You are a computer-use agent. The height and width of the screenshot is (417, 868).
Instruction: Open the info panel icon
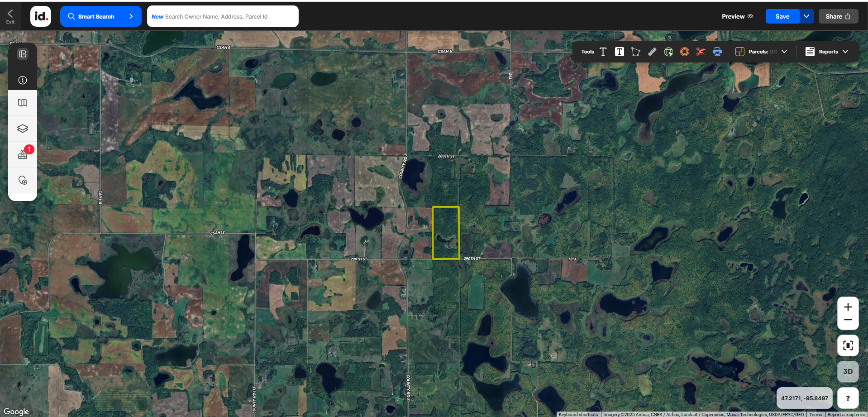pos(23,80)
